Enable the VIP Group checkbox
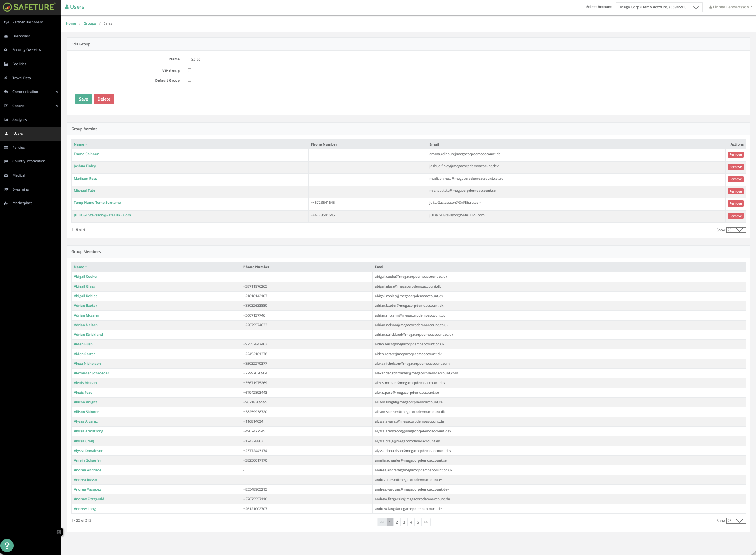Viewport: 756px width, 555px height. click(x=189, y=70)
